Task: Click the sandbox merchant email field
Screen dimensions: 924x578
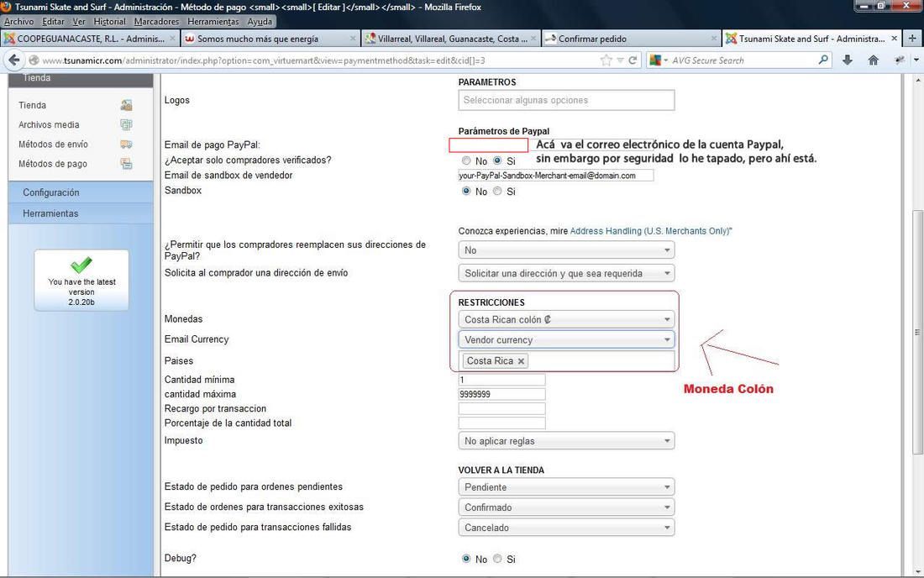Action: (556, 176)
